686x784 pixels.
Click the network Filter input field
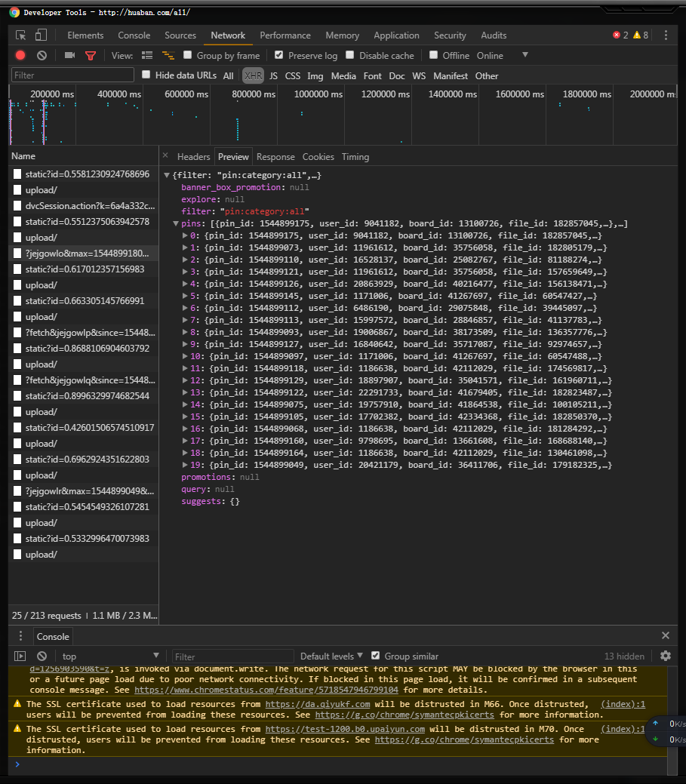click(x=72, y=75)
